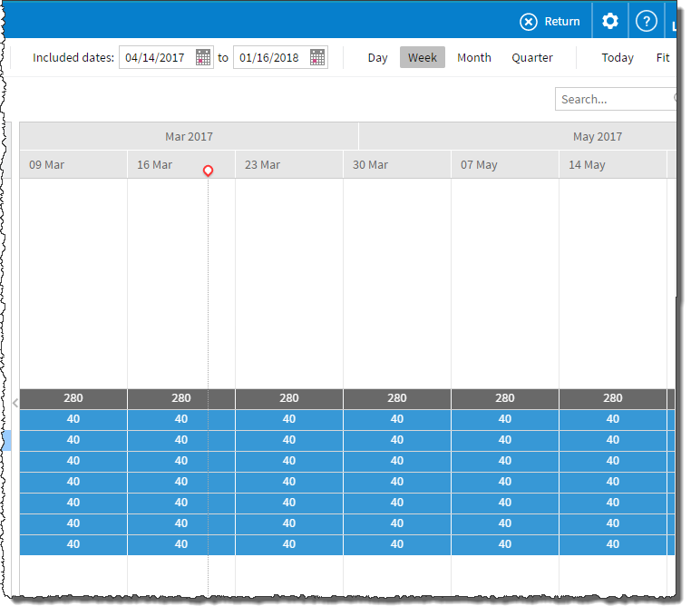Screen dimensions: 691x616
Task: Switch to Day view
Action: (377, 58)
